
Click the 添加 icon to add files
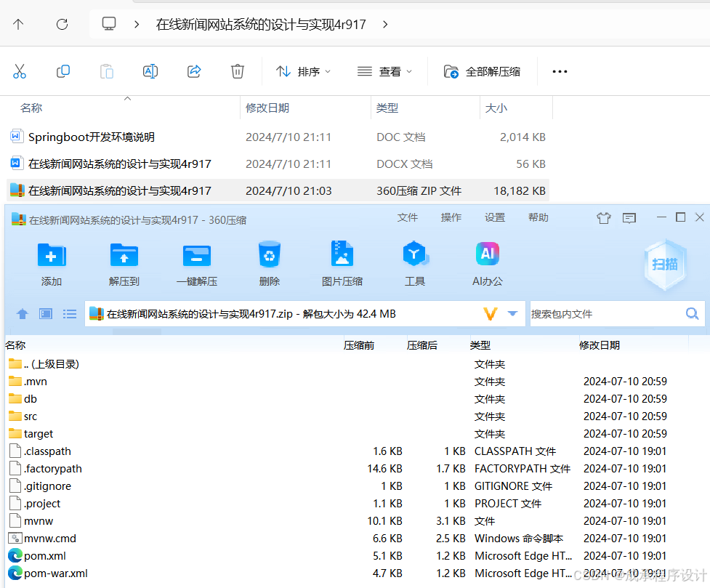click(x=51, y=262)
